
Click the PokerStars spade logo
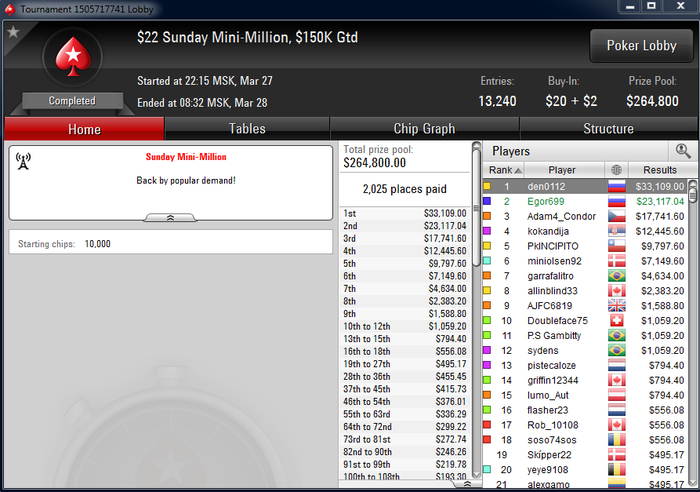click(x=73, y=57)
